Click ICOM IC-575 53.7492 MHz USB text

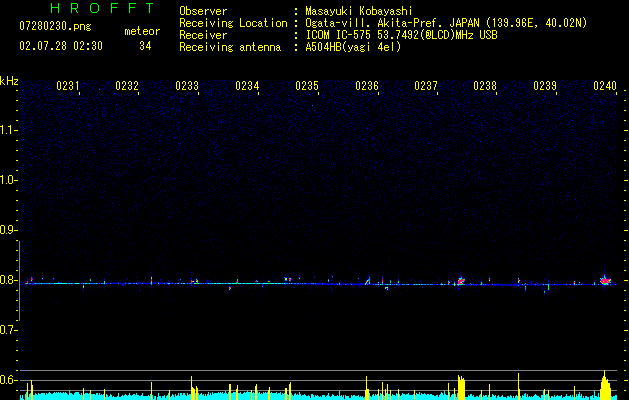coord(401,35)
